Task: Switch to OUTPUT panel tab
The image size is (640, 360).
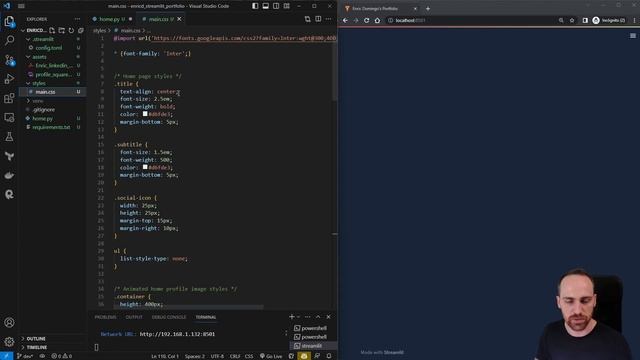Action: click(134, 317)
